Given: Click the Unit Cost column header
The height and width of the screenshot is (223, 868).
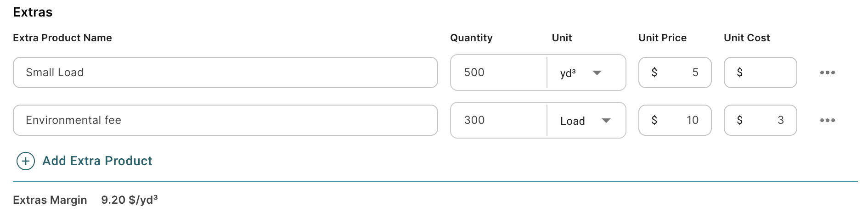Looking at the screenshot, I should 747,38.
